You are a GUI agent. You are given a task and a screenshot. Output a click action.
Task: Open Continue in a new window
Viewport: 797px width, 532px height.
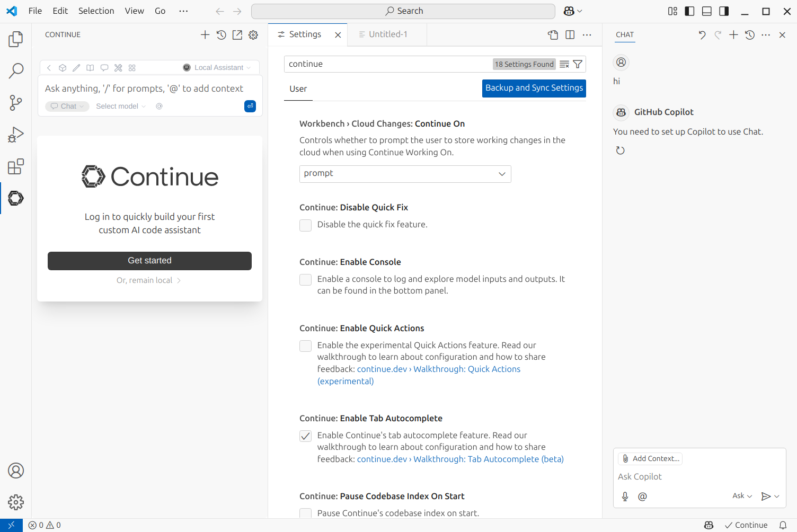(237, 34)
